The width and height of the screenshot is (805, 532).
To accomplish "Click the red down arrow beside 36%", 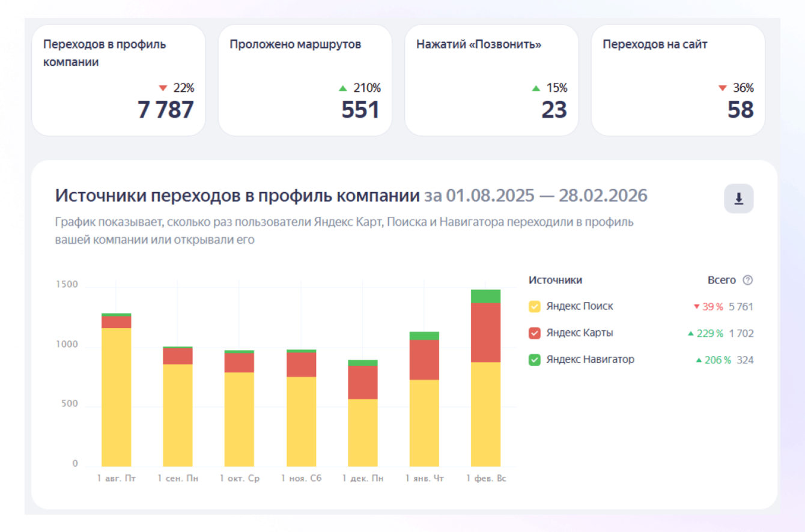I will (723, 88).
